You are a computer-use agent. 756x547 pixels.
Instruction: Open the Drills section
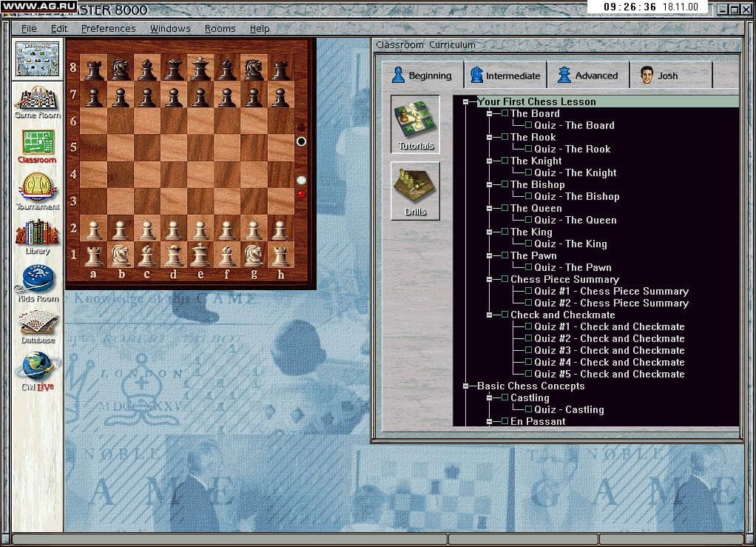coord(415,190)
